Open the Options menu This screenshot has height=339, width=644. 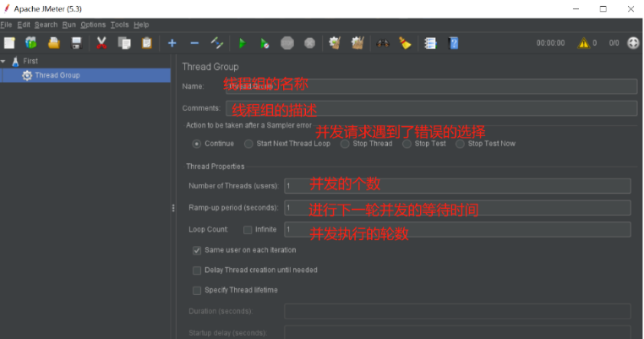(93, 25)
